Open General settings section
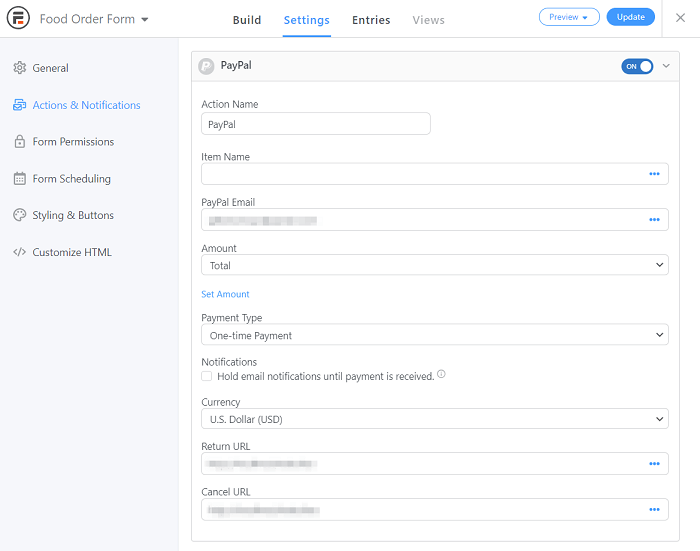This screenshot has width=700, height=551. [x=50, y=68]
